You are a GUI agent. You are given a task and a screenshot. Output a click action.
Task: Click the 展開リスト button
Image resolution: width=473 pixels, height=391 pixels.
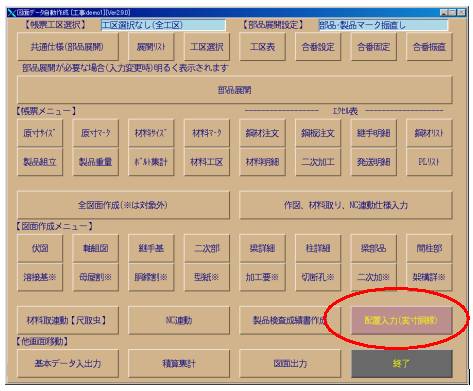pyautogui.click(x=151, y=47)
